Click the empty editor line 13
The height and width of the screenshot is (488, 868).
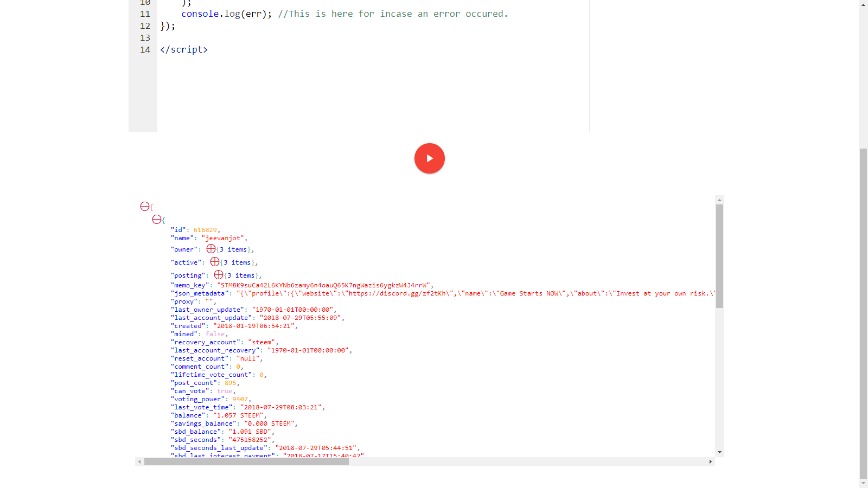pyautogui.click(x=373, y=38)
